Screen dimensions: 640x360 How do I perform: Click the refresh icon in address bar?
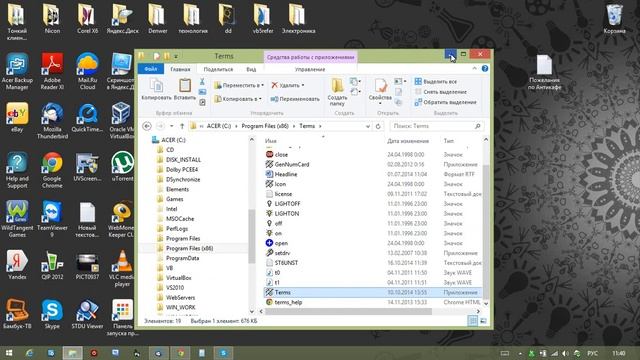pos(378,126)
